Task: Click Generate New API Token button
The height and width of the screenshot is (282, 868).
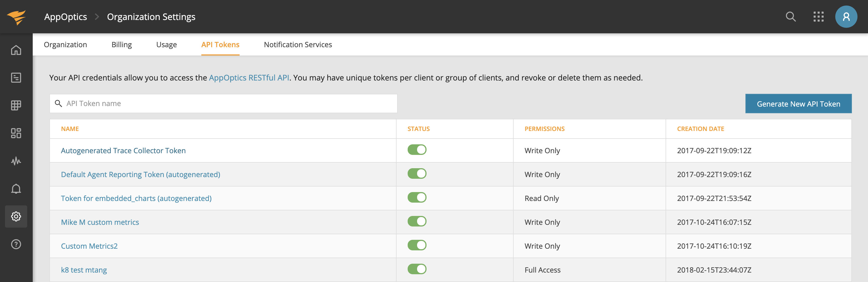Action: tap(798, 104)
